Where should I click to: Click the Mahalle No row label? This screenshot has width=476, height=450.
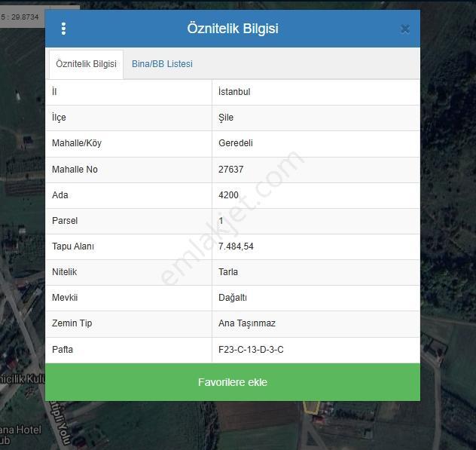pyautogui.click(x=75, y=170)
